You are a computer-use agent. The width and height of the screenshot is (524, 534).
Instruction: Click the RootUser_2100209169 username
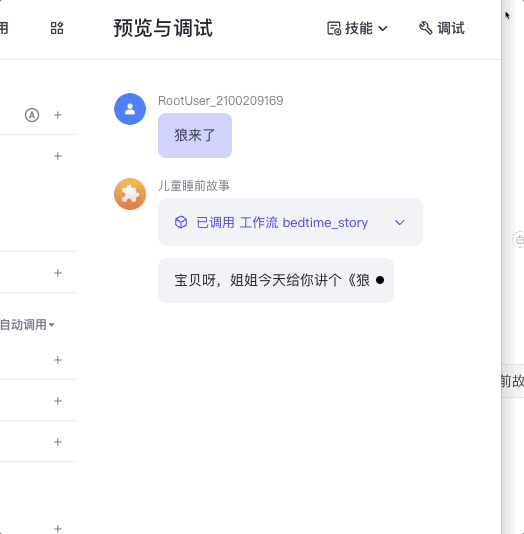tap(221, 101)
